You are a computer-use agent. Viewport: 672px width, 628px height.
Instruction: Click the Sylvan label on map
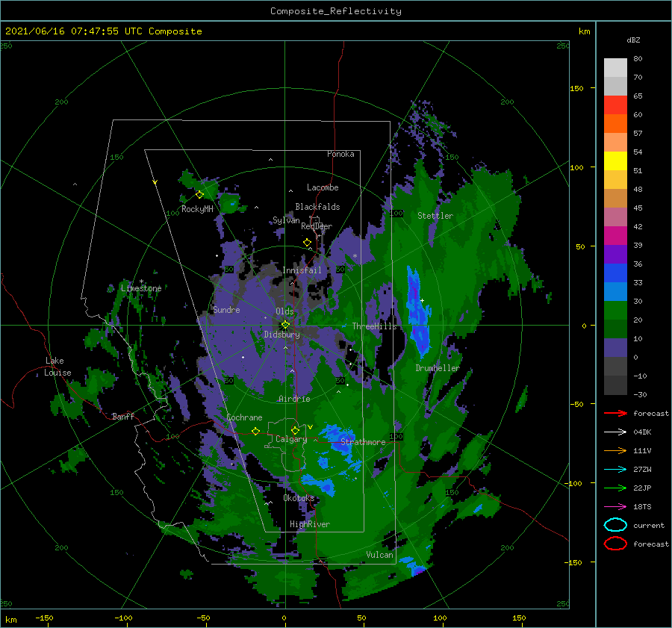coord(286,220)
